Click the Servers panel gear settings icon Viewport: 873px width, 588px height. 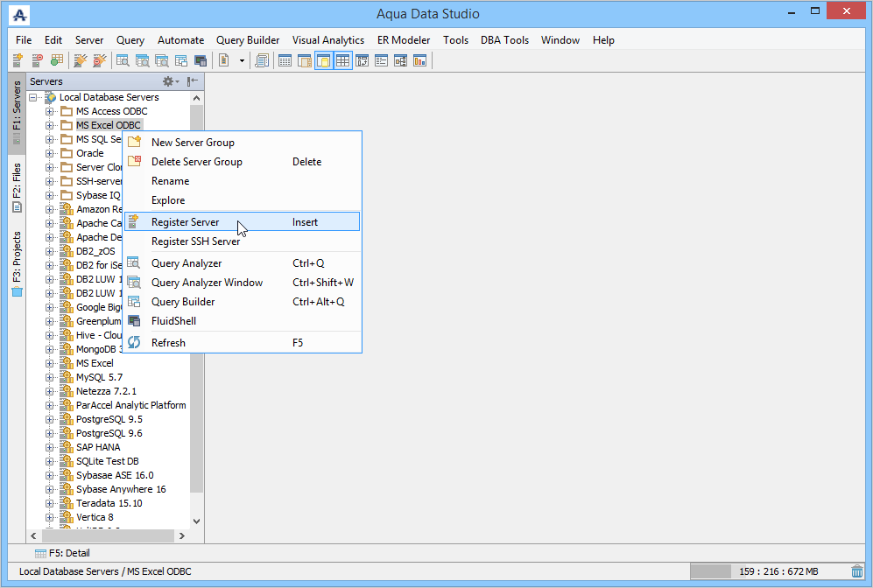[170, 81]
